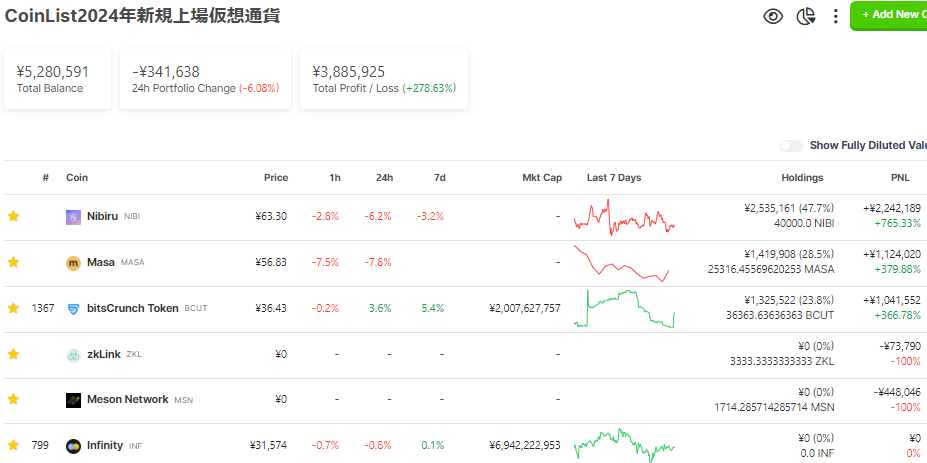Sort by the Holdings column header
The width and height of the screenshot is (927, 463).
pyautogui.click(x=802, y=177)
